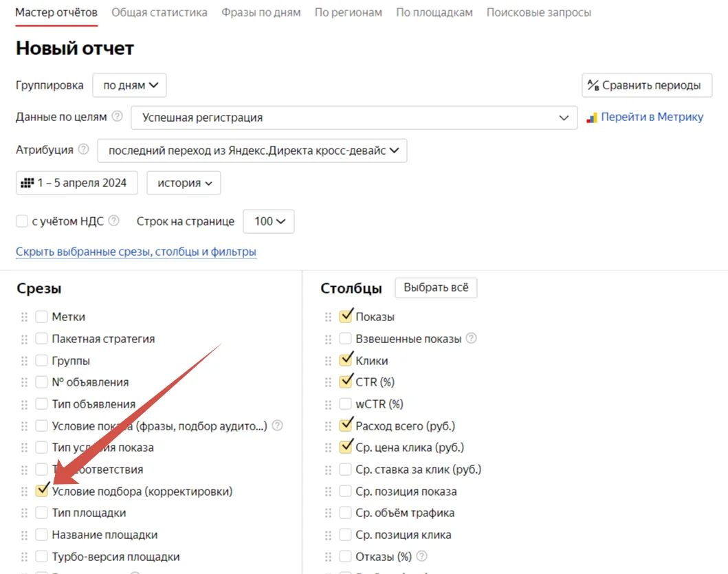Open the Группировка по дням dropdown
The image size is (728, 574).
[129, 85]
